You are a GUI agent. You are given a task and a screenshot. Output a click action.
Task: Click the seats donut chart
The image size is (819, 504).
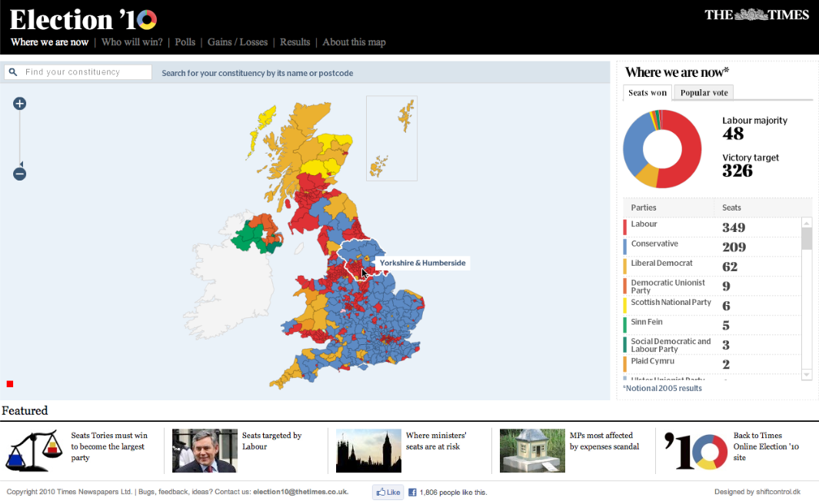662,149
